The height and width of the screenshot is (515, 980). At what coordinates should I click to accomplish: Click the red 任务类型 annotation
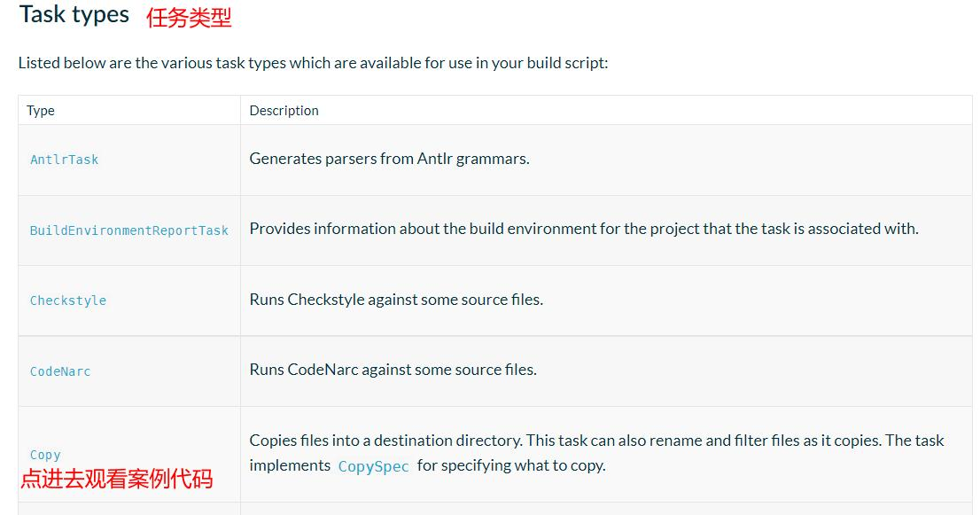tap(189, 18)
